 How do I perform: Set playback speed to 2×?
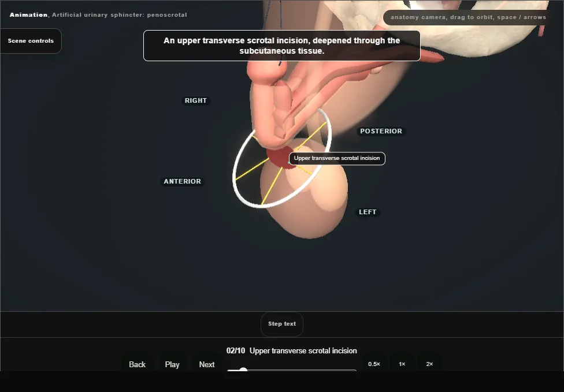[429, 364]
